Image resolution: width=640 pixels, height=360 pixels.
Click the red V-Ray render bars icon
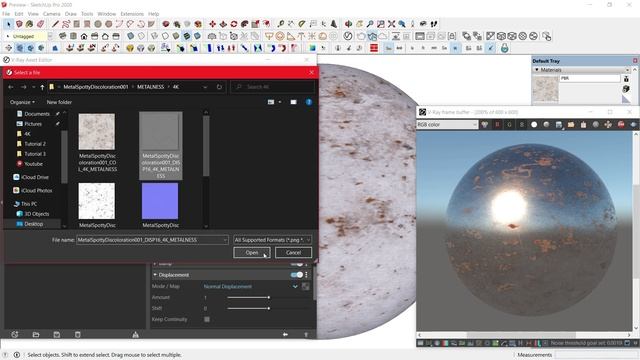pos(373,48)
